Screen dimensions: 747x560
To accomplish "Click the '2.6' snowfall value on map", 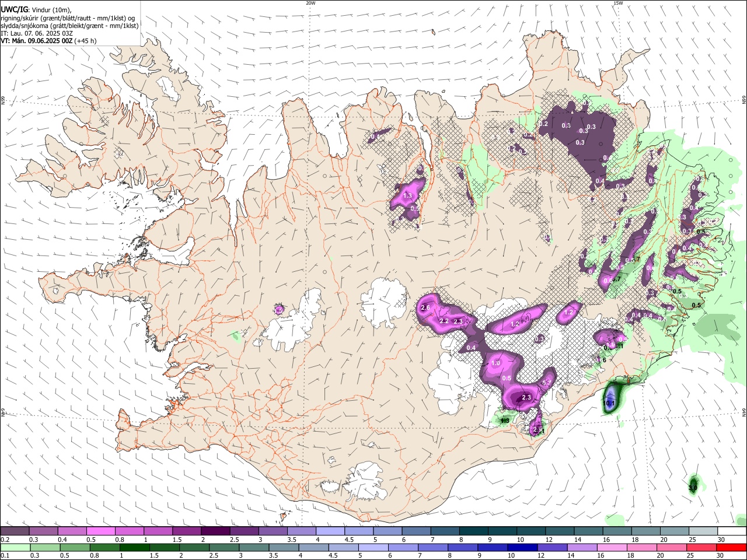I will click(425, 308).
